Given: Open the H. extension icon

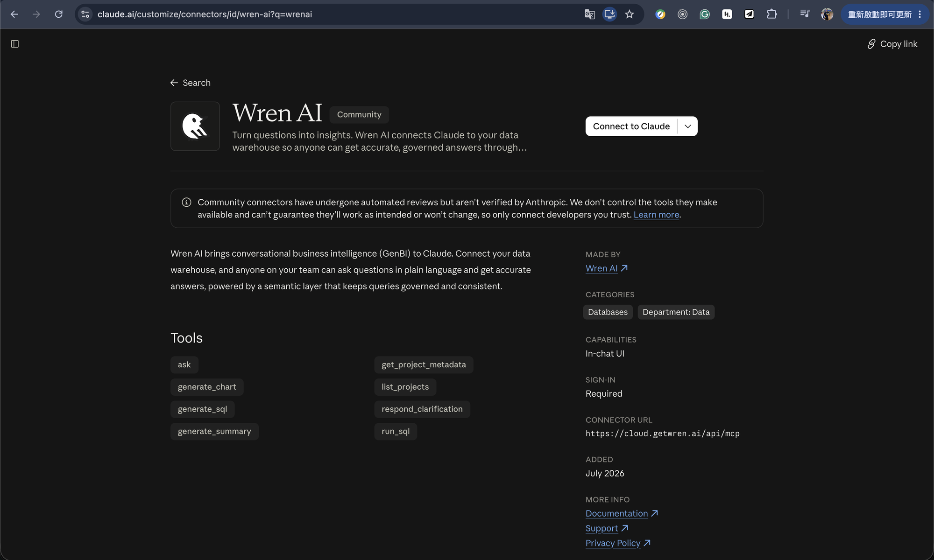Looking at the screenshot, I should coord(727,14).
